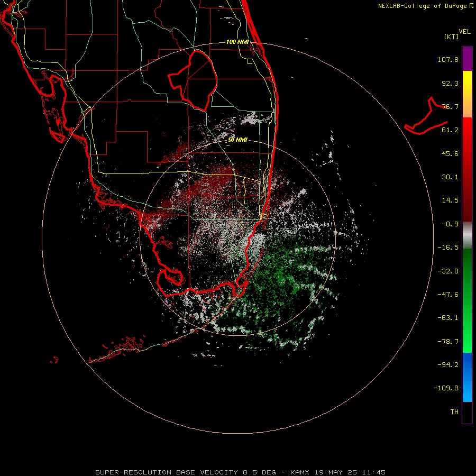Click the gray near-zero segment of color bar

pyautogui.click(x=467, y=235)
